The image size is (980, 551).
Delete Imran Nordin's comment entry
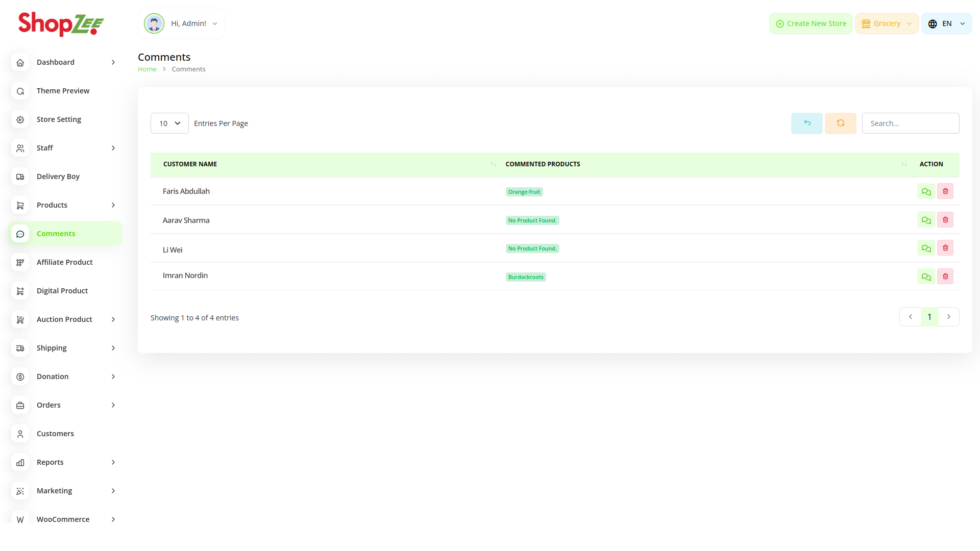click(x=945, y=277)
